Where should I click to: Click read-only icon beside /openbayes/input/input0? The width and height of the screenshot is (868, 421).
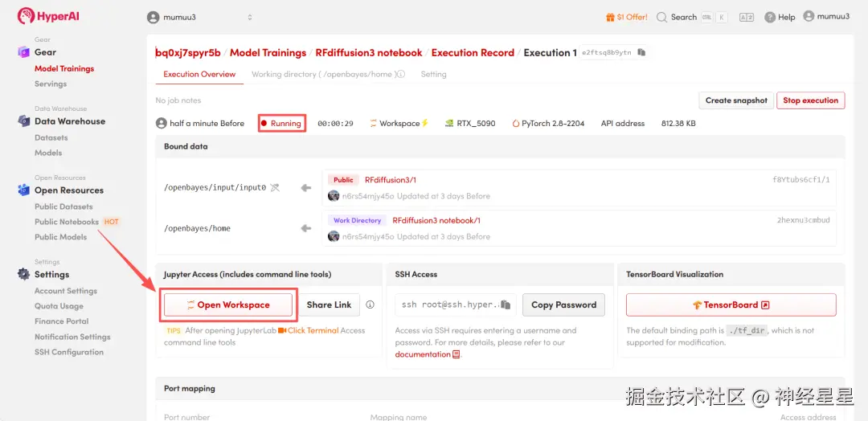(275, 187)
